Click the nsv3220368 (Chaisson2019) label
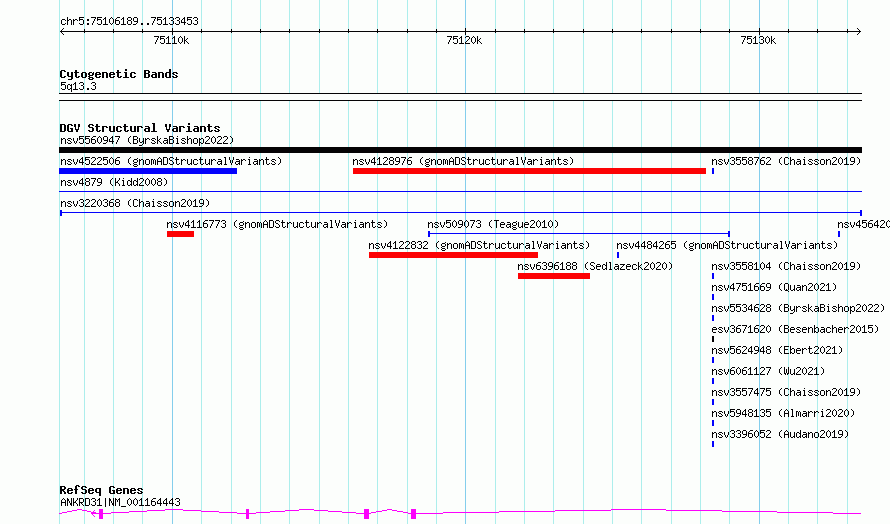 click(135, 203)
